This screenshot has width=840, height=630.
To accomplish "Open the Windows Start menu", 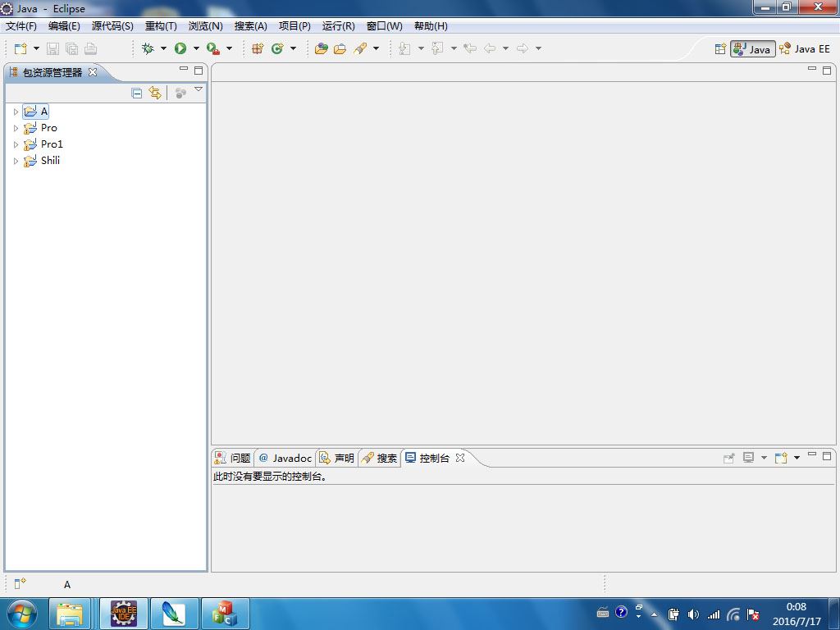I will click(21, 614).
